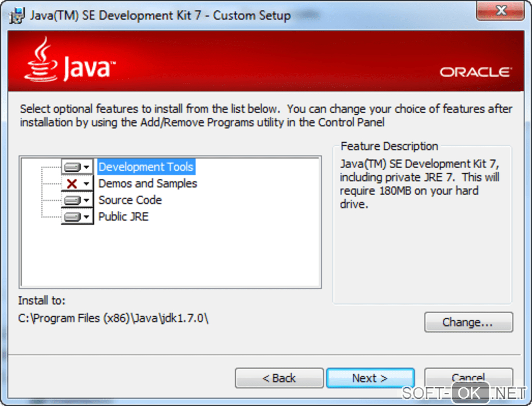
Task: Open the Source Code feature dropdown arrow
Action: point(87,200)
